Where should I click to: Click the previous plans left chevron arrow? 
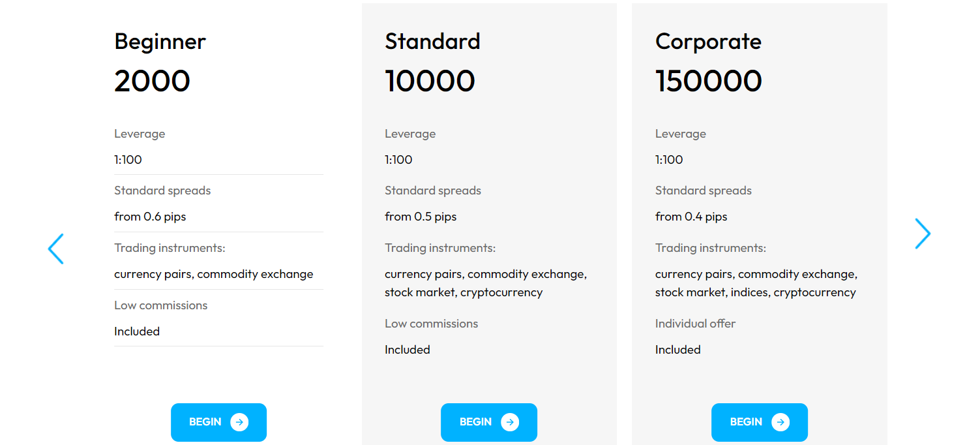click(x=56, y=249)
